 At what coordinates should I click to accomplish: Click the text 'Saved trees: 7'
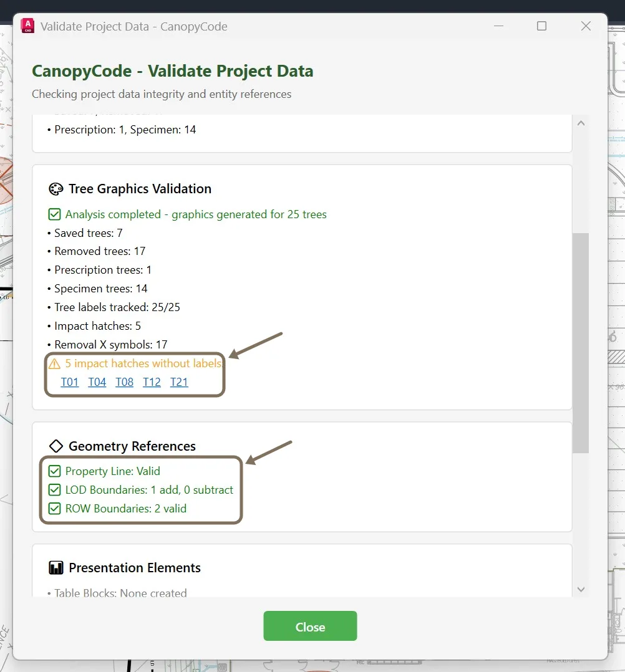pos(89,233)
